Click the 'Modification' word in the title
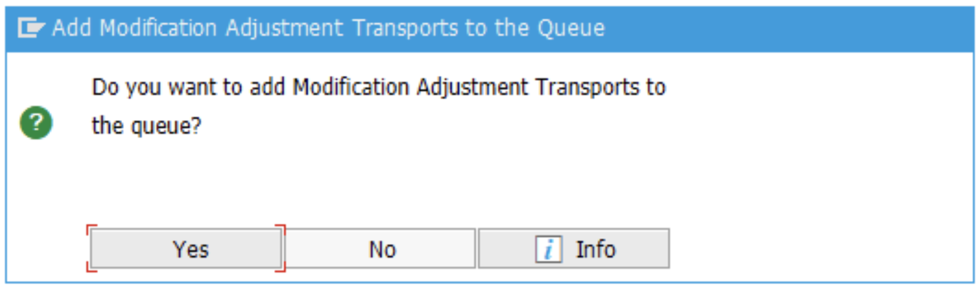 click(x=158, y=28)
